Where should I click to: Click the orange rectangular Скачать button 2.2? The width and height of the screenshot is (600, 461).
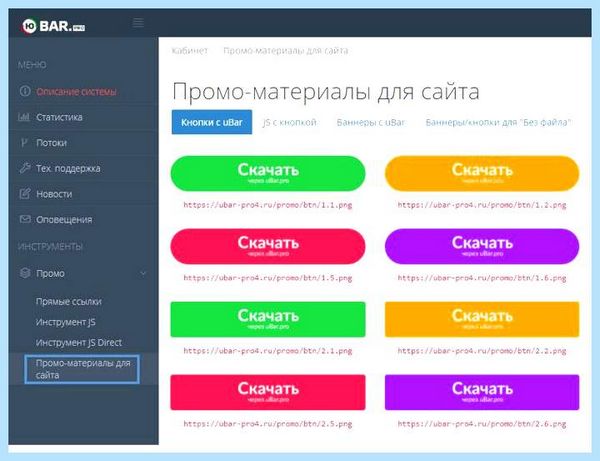click(x=482, y=319)
